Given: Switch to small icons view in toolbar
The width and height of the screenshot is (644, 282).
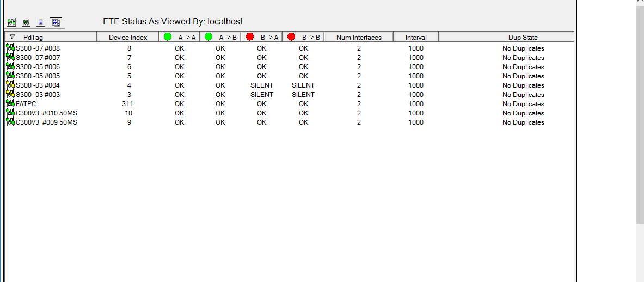Looking at the screenshot, I should (x=26, y=22).
